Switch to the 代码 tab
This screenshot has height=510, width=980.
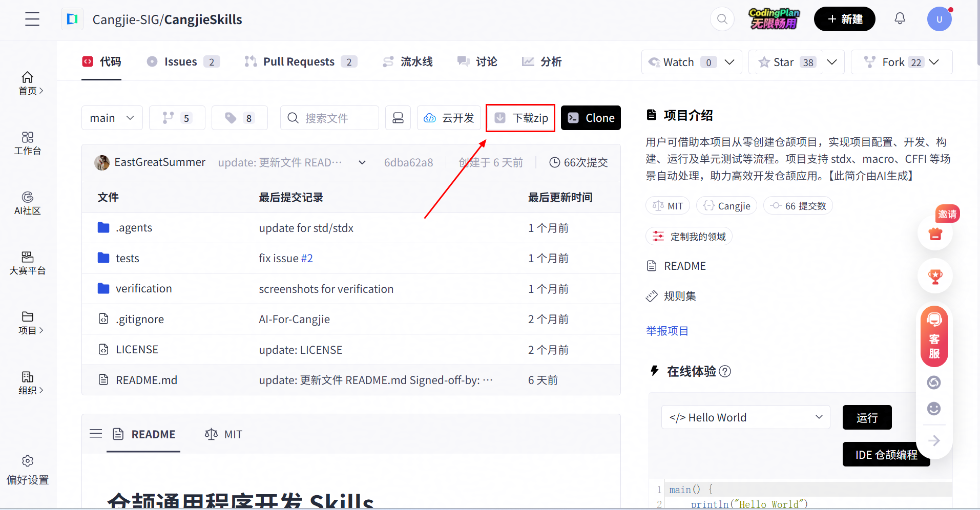[x=101, y=61]
